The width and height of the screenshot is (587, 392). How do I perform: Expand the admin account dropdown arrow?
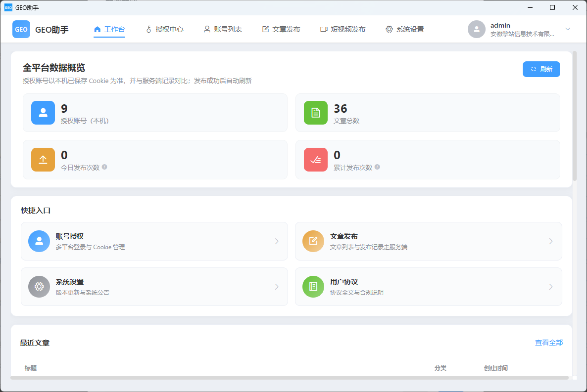coord(568,29)
